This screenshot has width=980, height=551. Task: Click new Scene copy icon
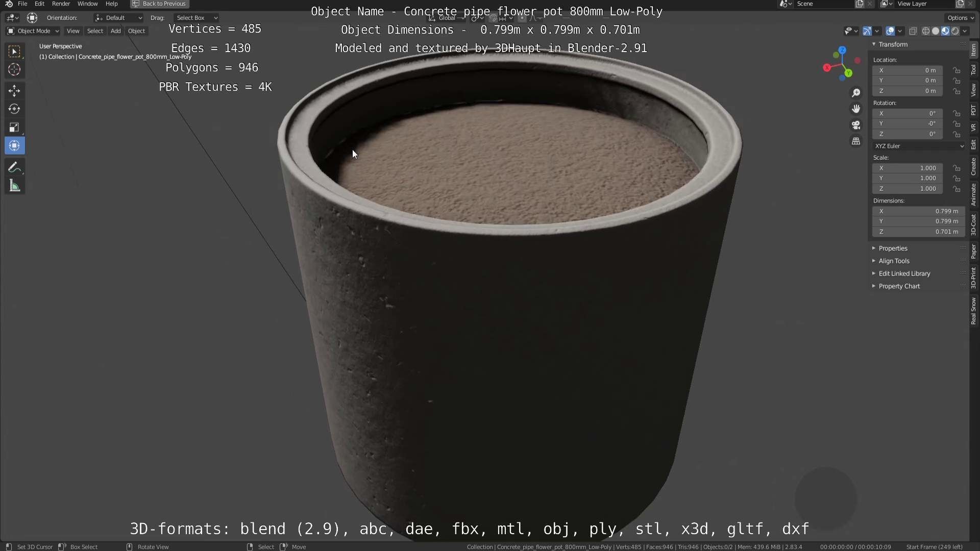[x=860, y=4]
